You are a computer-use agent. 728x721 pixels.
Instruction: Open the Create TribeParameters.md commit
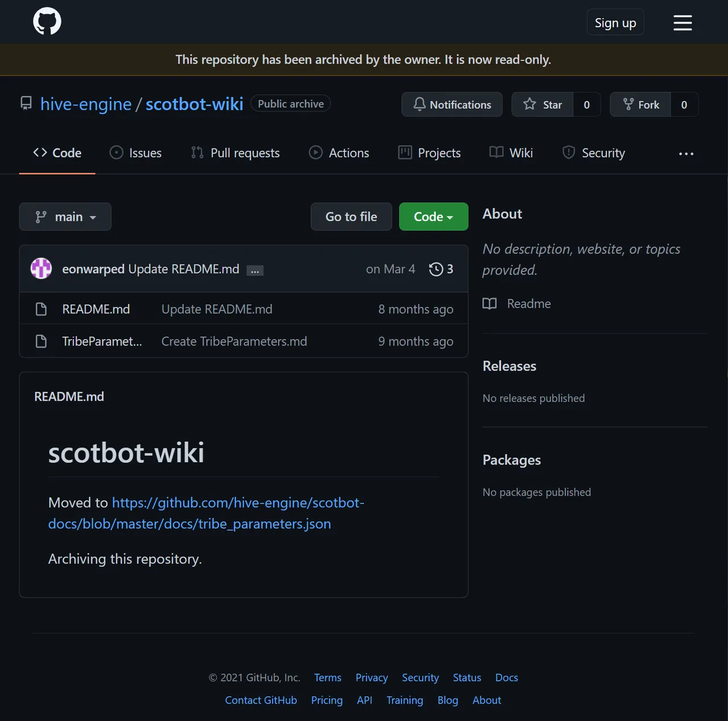[234, 341]
